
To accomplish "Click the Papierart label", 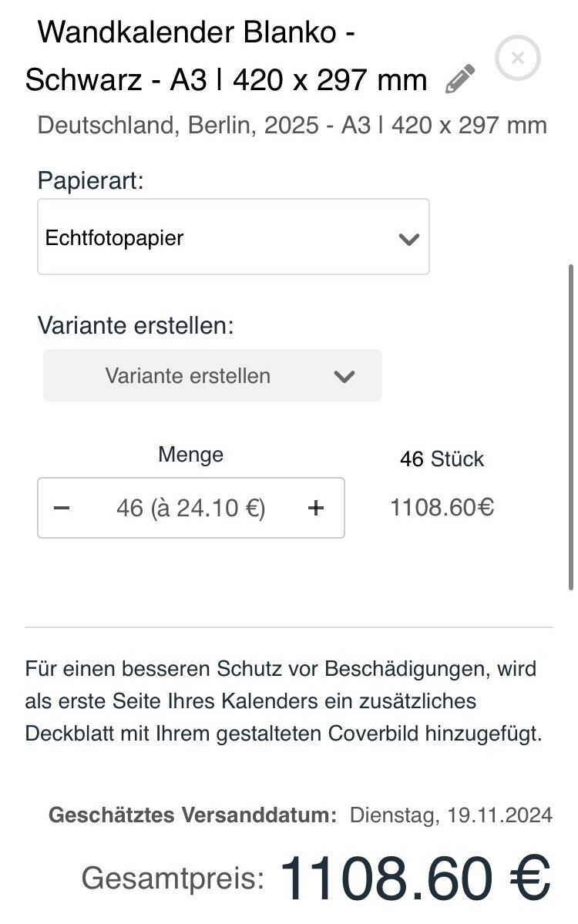I will (91, 180).
